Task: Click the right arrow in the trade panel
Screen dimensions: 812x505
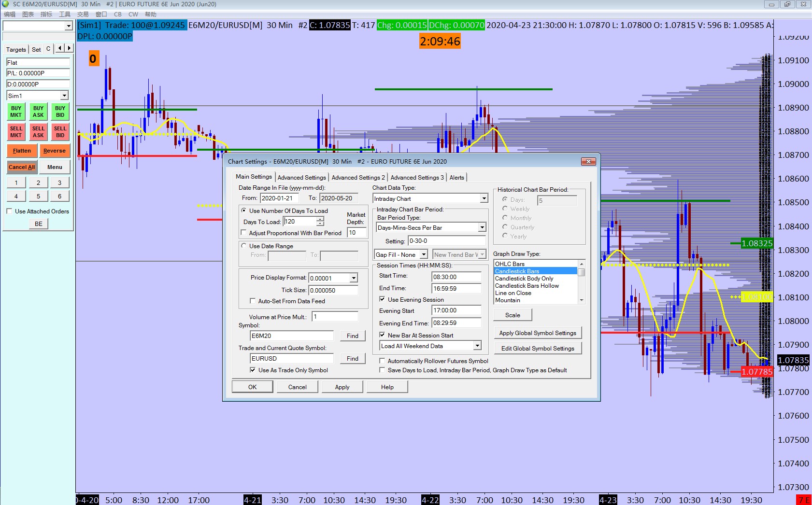Action: point(69,48)
